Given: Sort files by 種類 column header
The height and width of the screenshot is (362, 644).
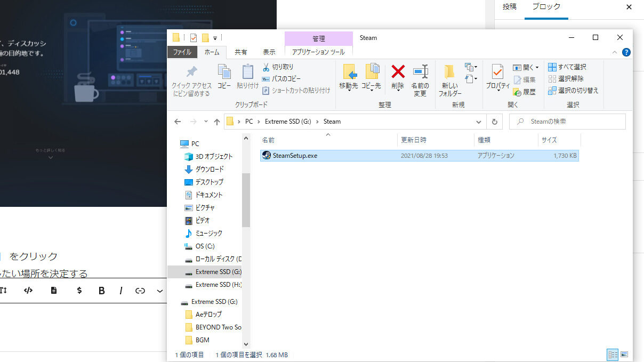Looking at the screenshot, I should tap(506, 140).
